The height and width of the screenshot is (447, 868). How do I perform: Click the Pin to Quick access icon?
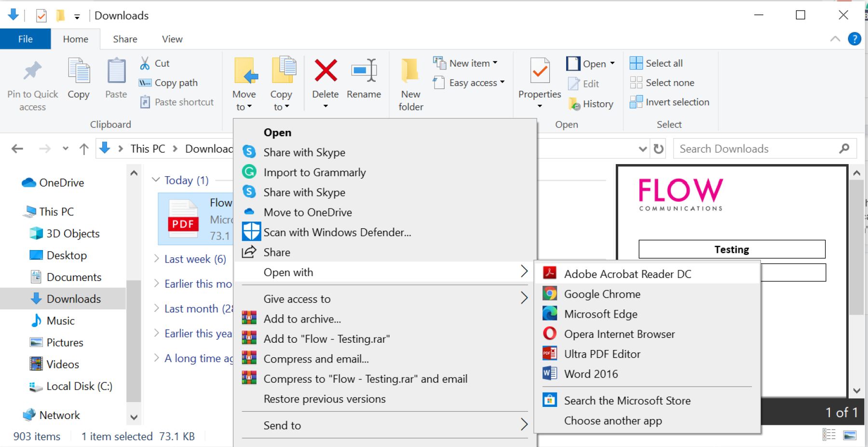(x=32, y=71)
